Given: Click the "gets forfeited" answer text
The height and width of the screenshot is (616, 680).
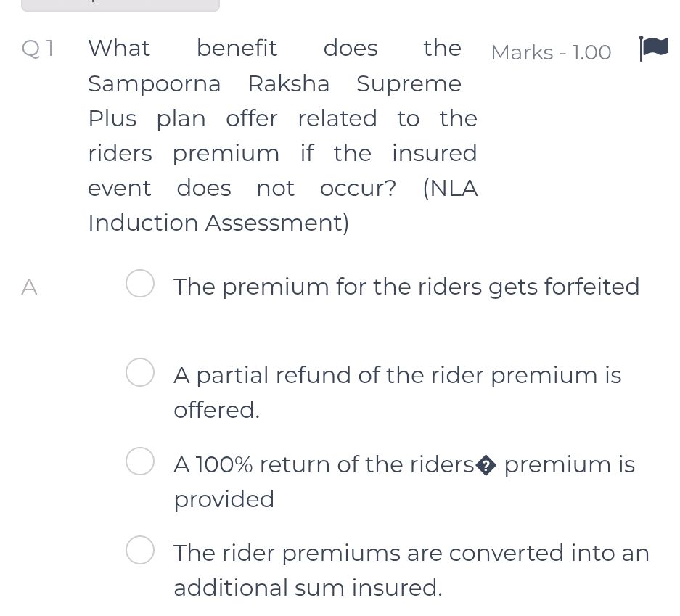Looking at the screenshot, I should click(x=406, y=287).
